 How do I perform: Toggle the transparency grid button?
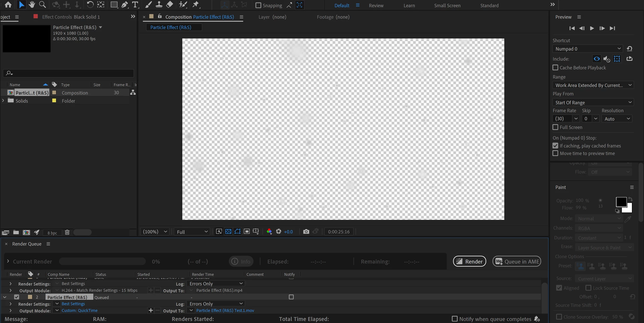point(228,231)
